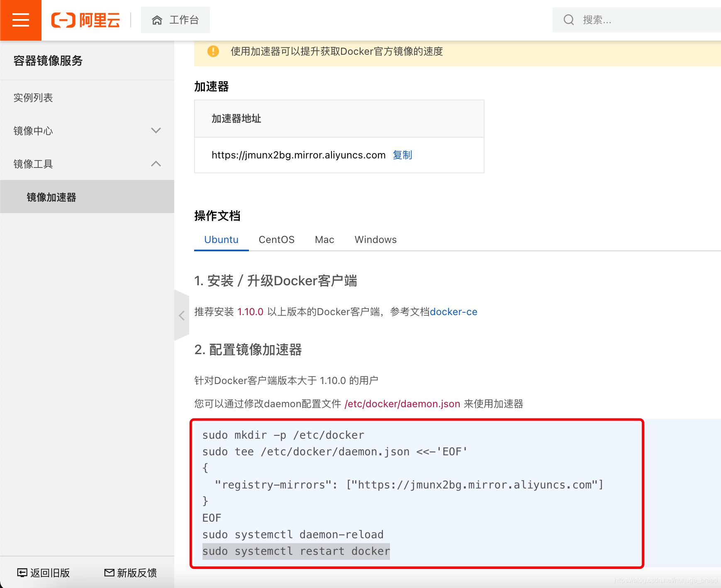The image size is (721, 588).
Task: Click the 容器镜像服务 sidebar title
Action: [48, 61]
